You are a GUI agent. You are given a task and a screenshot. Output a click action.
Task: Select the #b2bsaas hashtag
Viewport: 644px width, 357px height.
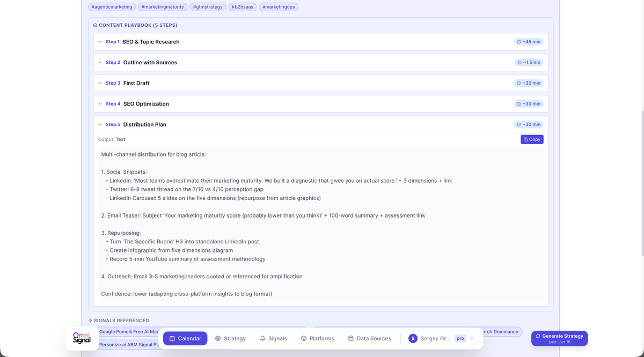point(242,7)
